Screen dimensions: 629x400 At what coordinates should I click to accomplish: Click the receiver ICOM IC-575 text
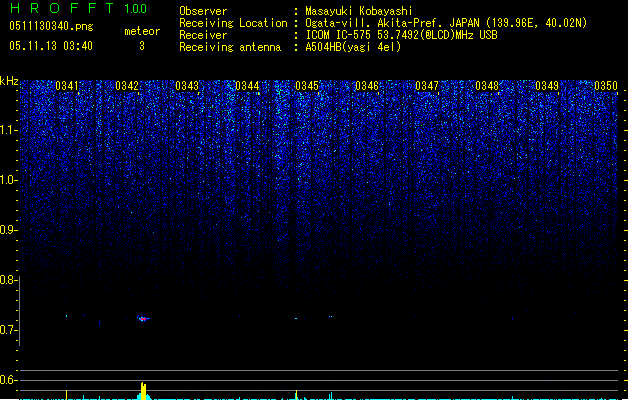point(339,35)
